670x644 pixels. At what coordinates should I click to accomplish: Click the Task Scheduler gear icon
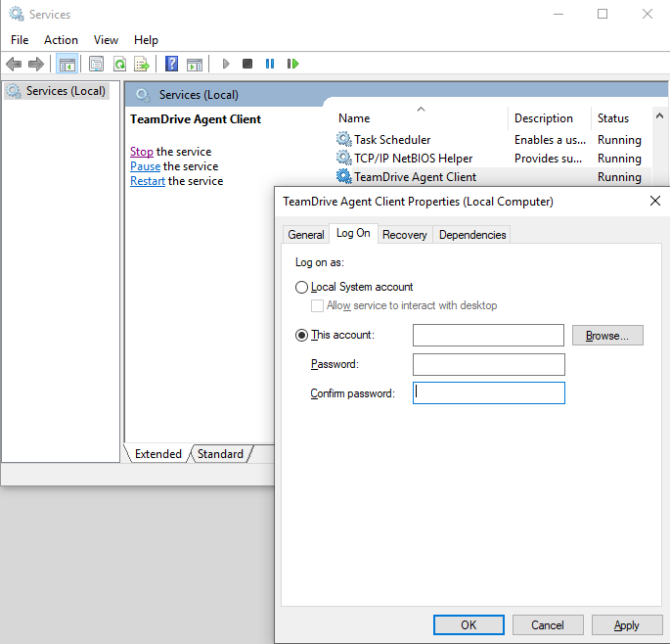pyautogui.click(x=343, y=139)
